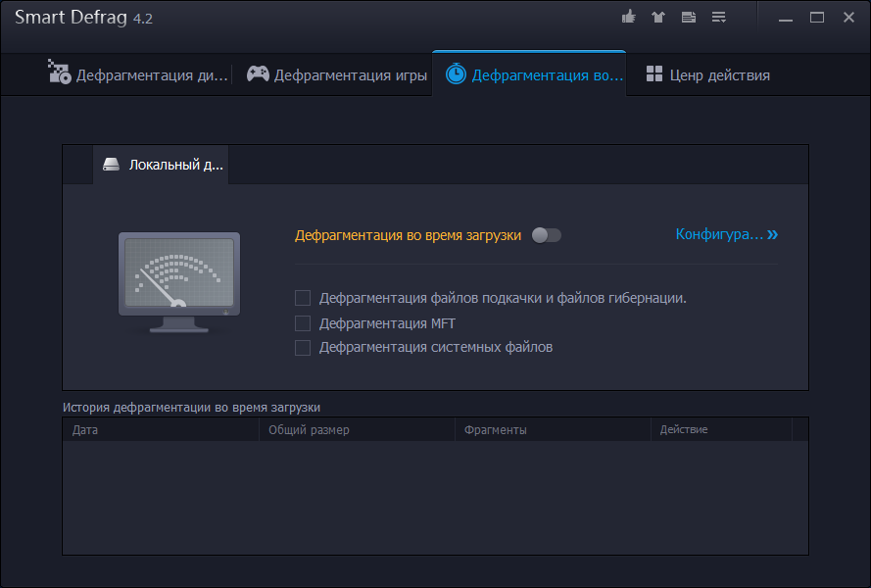
Task: Click the boot-time clock icon
Action: (x=456, y=74)
